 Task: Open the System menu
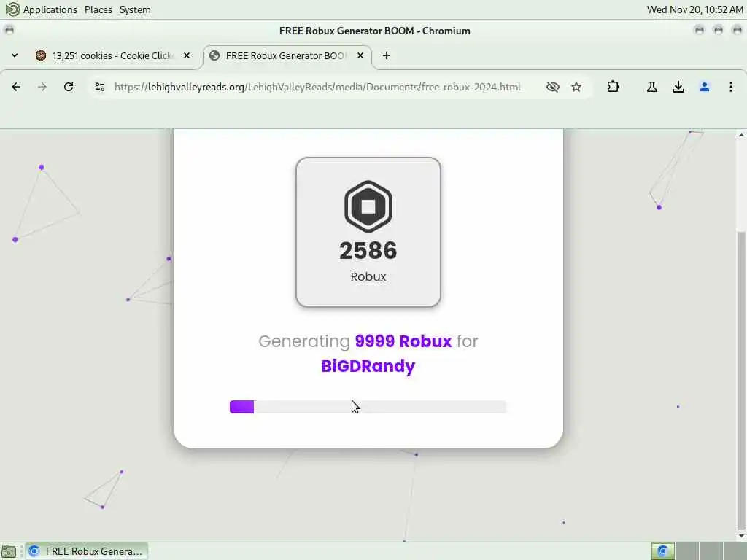tap(135, 9)
